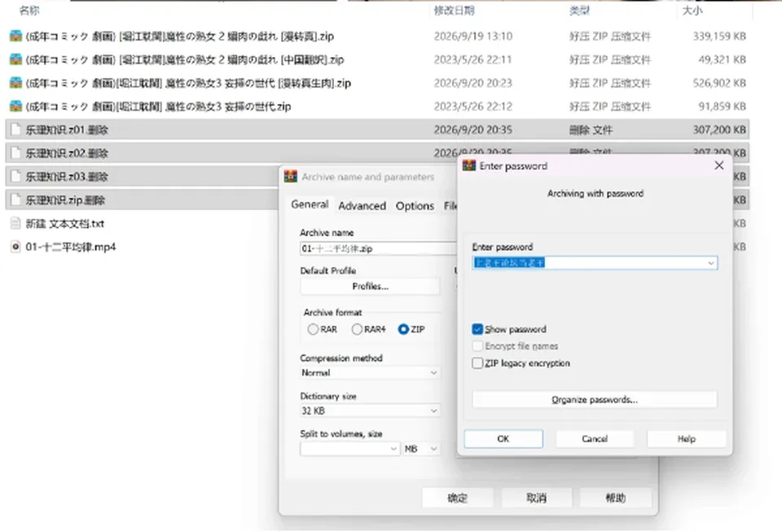Click the zip icon of the 339,159 KB archive
Image resolution: width=782 pixels, height=532 pixels.
pos(16,36)
